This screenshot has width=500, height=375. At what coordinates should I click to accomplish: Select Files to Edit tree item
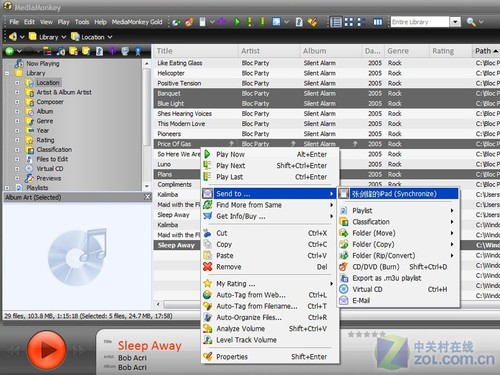52,159
